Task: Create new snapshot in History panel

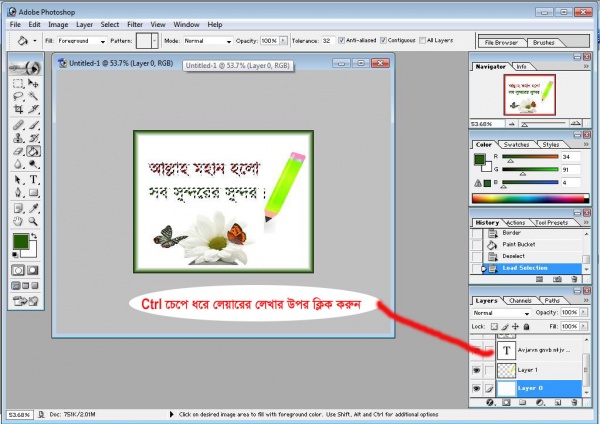Action: (x=558, y=279)
